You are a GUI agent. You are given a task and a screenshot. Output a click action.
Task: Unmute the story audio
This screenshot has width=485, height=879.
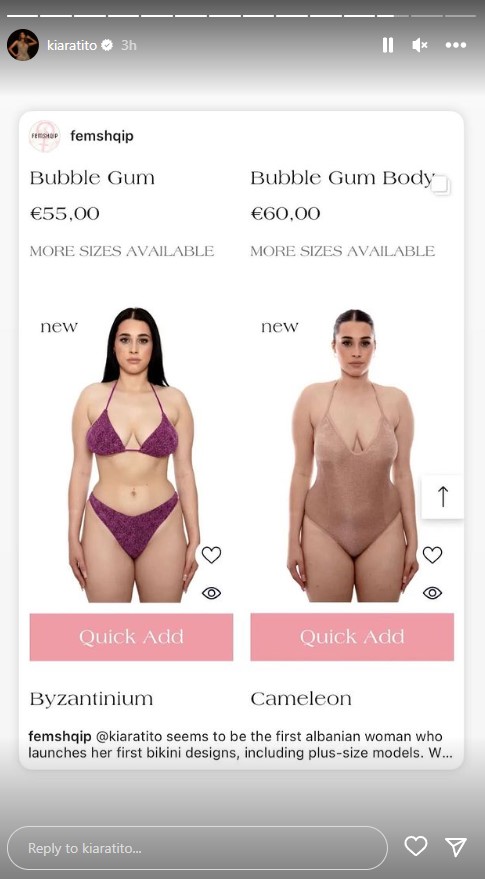[420, 45]
